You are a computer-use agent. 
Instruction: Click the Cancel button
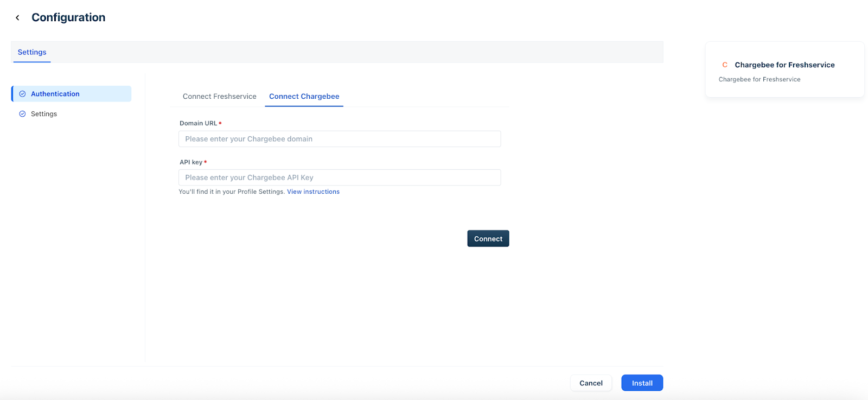(591, 383)
